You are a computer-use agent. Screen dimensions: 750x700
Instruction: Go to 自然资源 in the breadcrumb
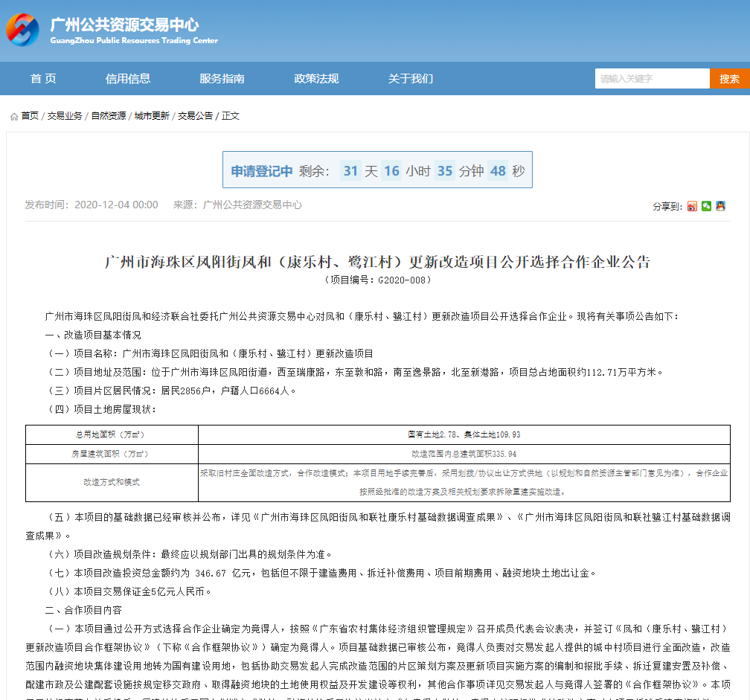tap(108, 116)
